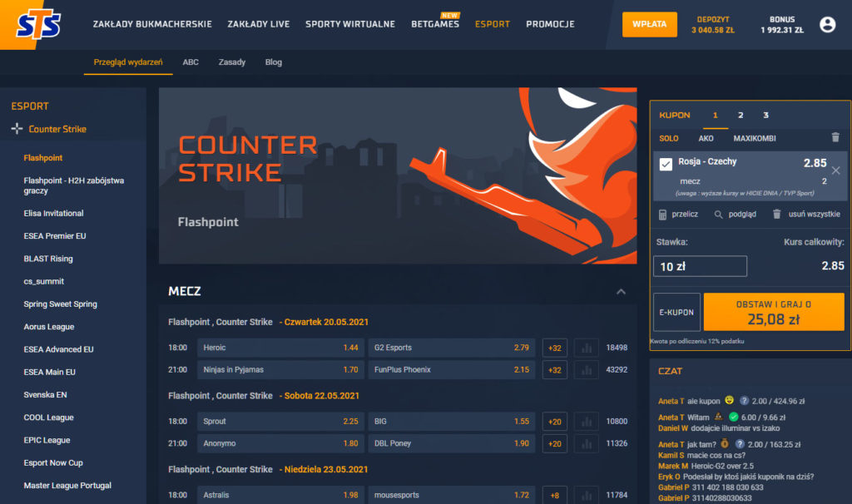Bet on Anonymo at 1.80
The width and height of the screenshot is (852, 504).
pyautogui.click(x=280, y=444)
